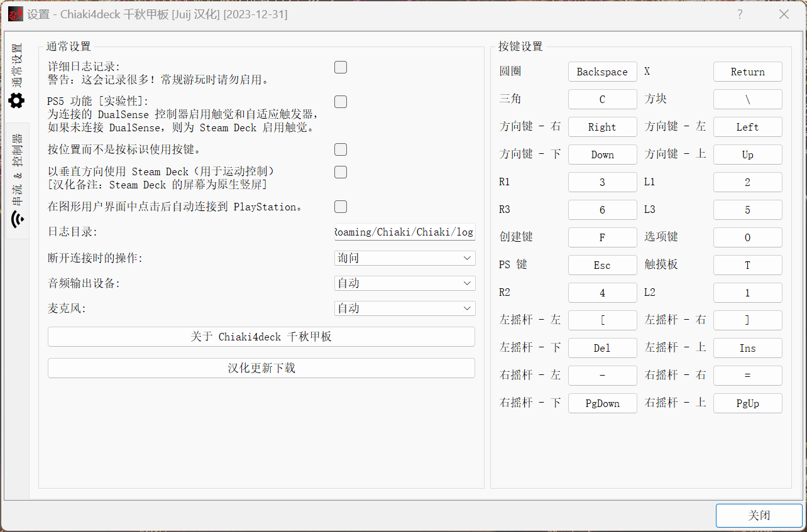Click the Chiaki app icon in title bar

pos(15,14)
